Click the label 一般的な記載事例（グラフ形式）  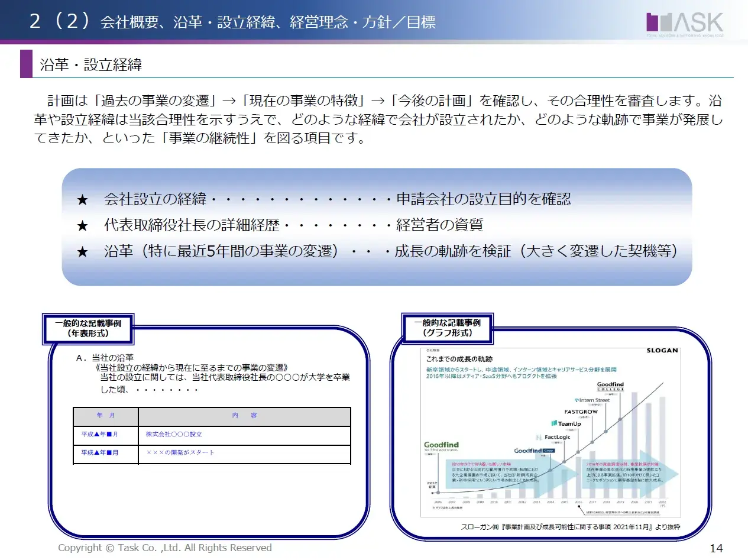point(448,328)
